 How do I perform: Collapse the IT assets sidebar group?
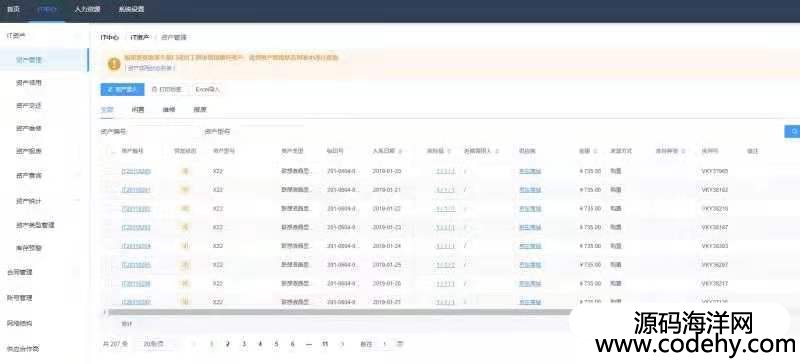pyautogui.click(x=78, y=36)
